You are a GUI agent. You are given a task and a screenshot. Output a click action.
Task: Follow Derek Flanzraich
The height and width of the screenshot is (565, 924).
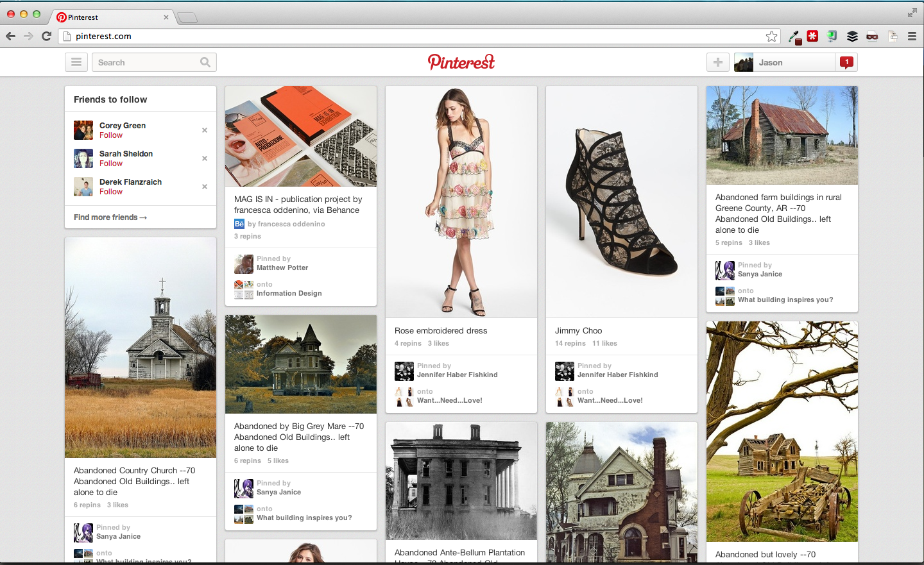tap(111, 192)
